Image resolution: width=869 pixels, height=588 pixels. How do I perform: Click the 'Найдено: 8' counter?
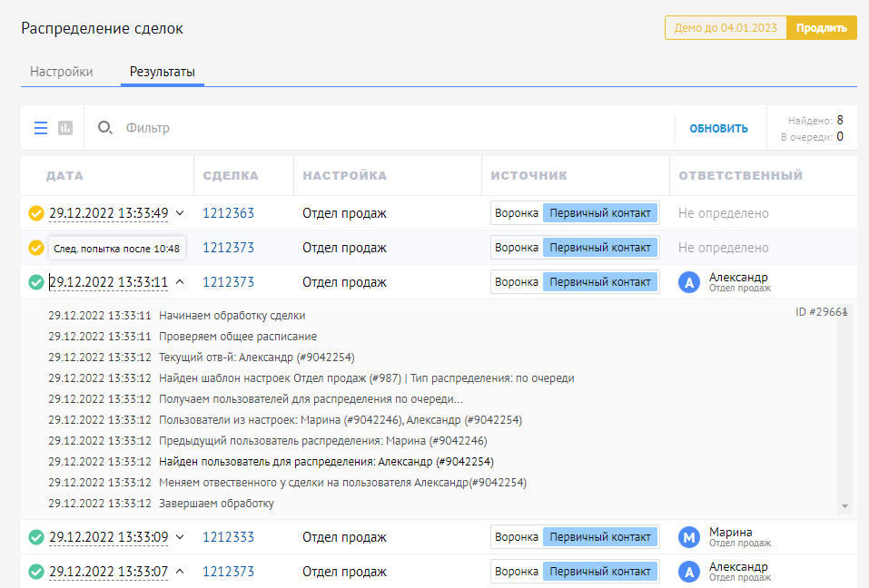[815, 120]
